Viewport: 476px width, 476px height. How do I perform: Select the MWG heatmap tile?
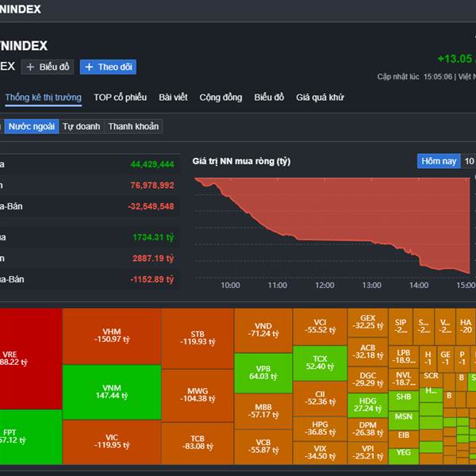coord(198,394)
